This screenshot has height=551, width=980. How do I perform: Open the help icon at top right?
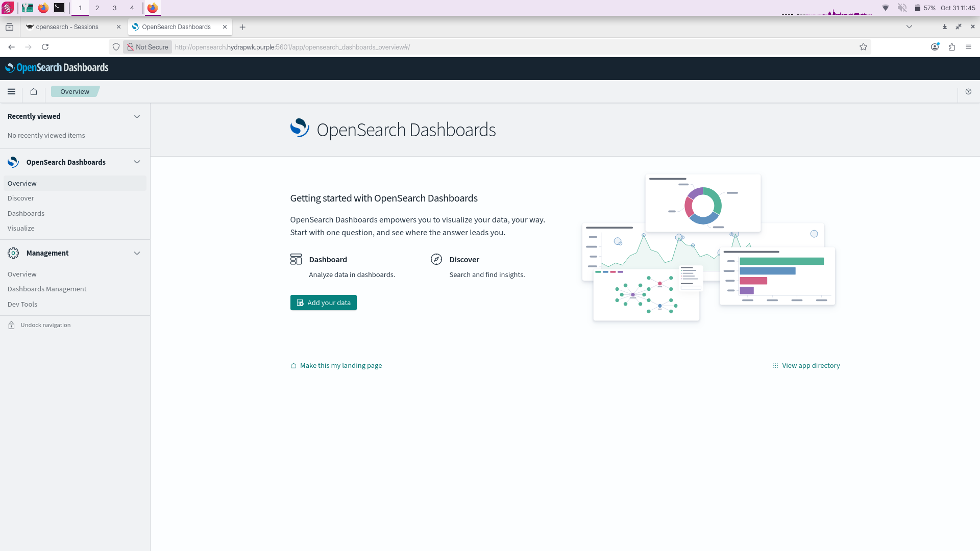coord(968,92)
